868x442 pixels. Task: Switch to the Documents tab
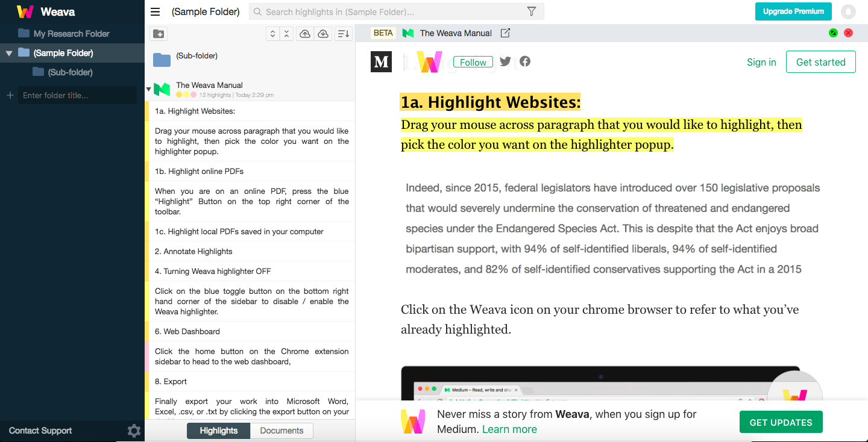281,431
